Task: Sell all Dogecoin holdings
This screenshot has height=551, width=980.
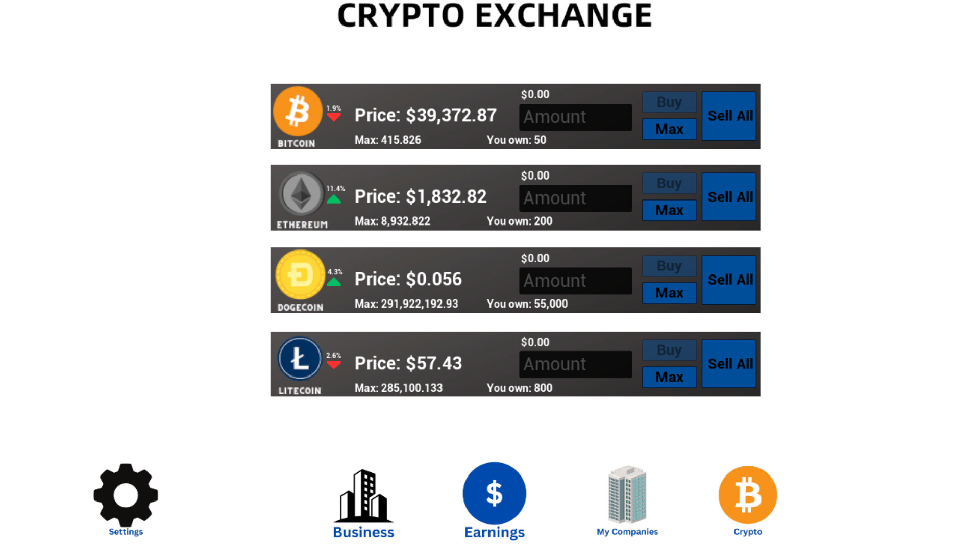Action: point(729,280)
